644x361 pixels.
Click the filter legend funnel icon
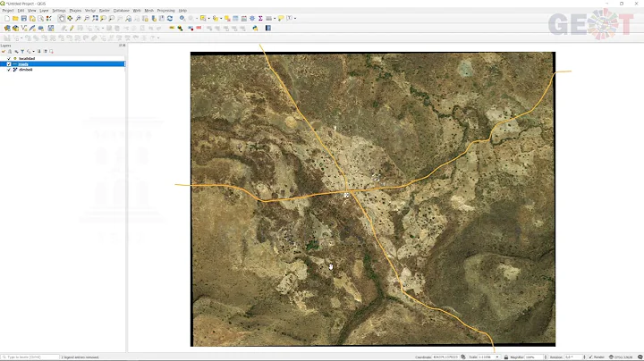[22, 51]
